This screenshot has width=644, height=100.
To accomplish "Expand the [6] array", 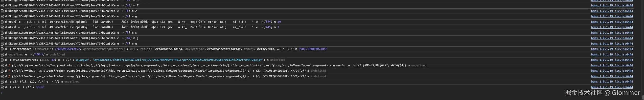I will coord(123,11).
